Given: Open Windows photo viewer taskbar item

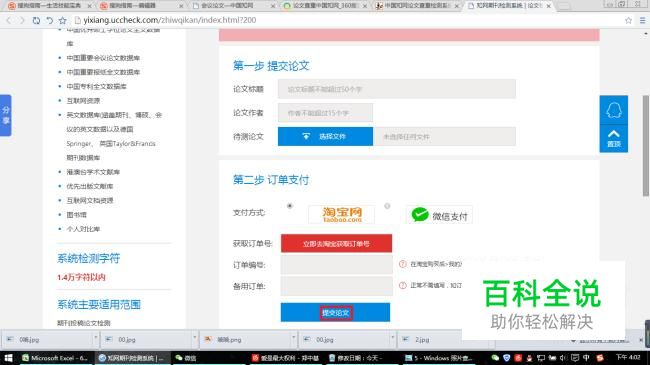Looking at the screenshot, I should pos(438,358).
